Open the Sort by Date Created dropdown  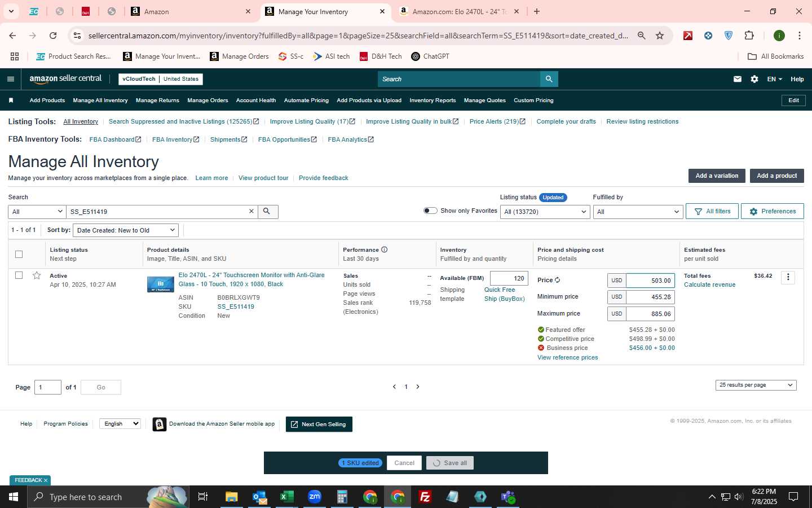tap(126, 230)
